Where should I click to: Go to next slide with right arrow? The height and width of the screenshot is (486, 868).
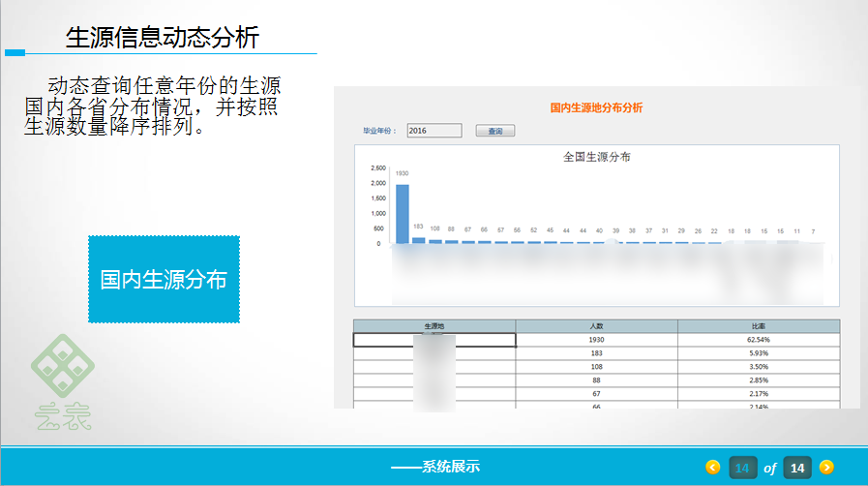(826, 468)
